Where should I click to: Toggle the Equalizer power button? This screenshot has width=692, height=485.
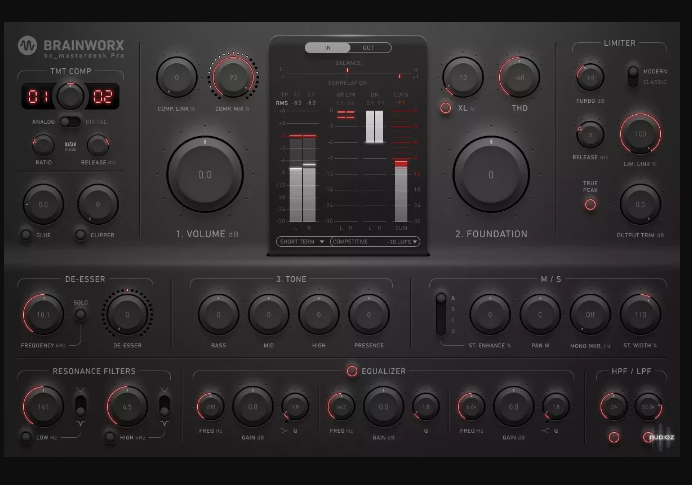[352, 371]
